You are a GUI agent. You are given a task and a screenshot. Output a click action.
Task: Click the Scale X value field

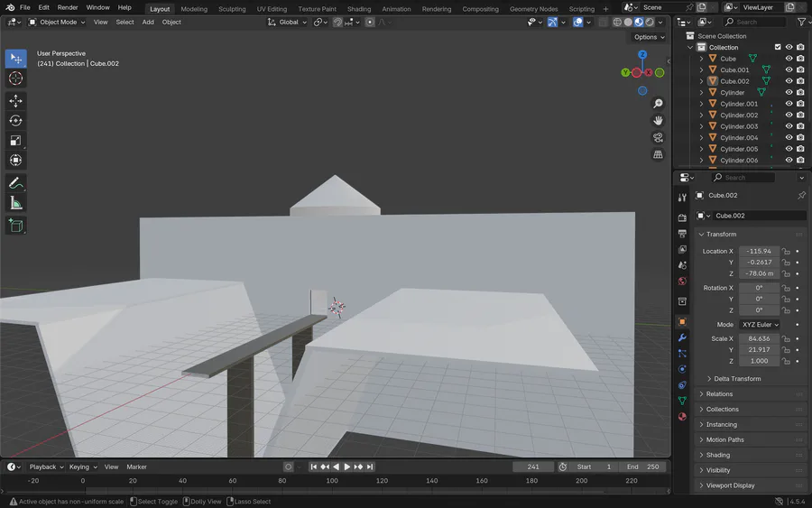click(x=759, y=338)
